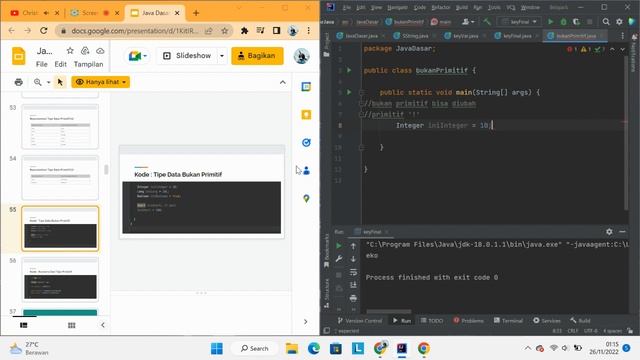Switch to grid view in Slides filmstrip
Screen dimensions: 640x360
click(x=71, y=325)
